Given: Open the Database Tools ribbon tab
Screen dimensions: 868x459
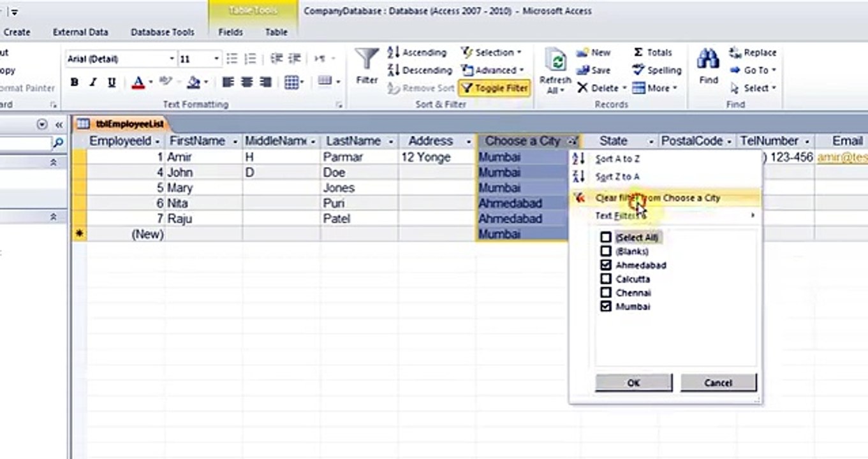Looking at the screenshot, I should [163, 32].
